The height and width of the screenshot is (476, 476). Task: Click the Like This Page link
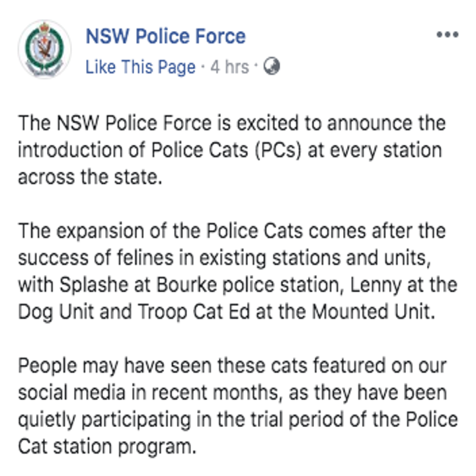(140, 67)
